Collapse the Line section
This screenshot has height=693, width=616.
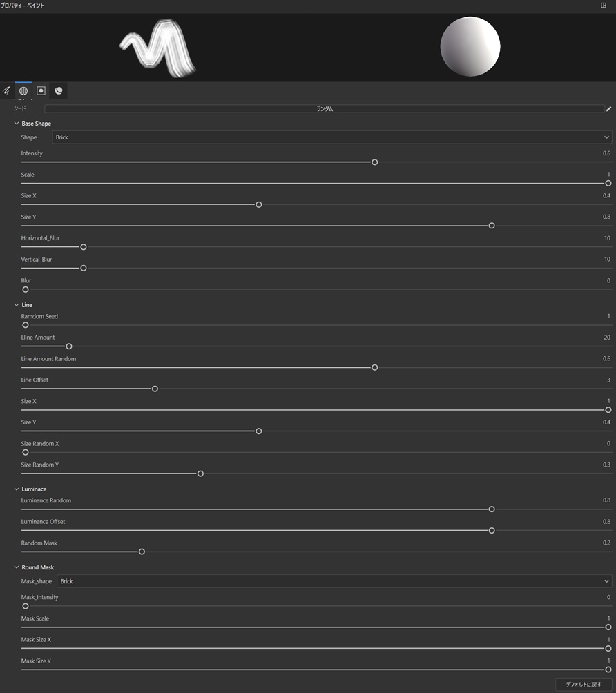tap(16, 304)
